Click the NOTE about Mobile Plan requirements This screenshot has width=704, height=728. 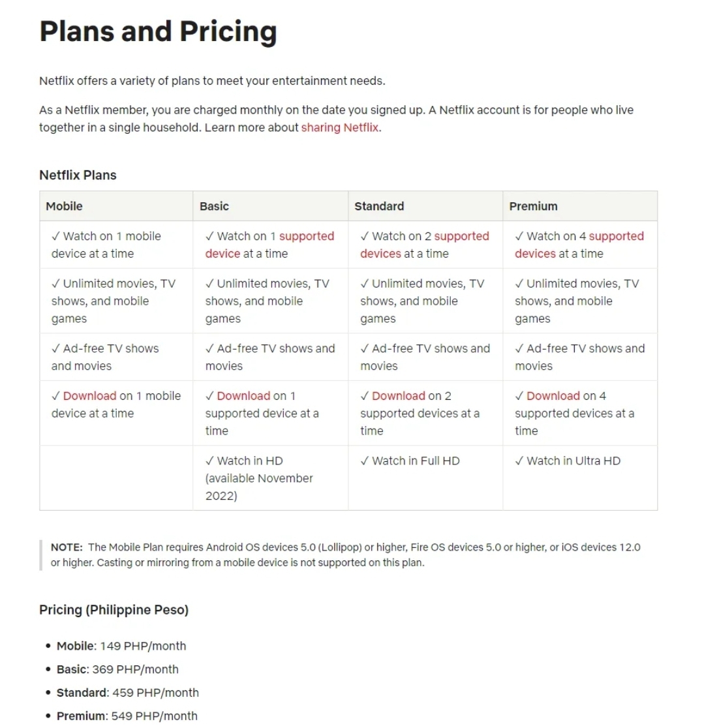[346, 555]
